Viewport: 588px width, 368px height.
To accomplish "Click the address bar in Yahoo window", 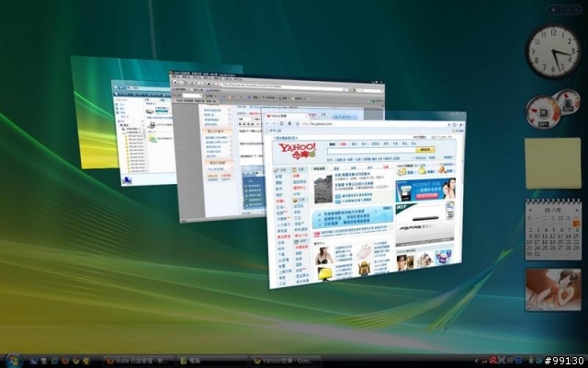I will click(x=373, y=123).
